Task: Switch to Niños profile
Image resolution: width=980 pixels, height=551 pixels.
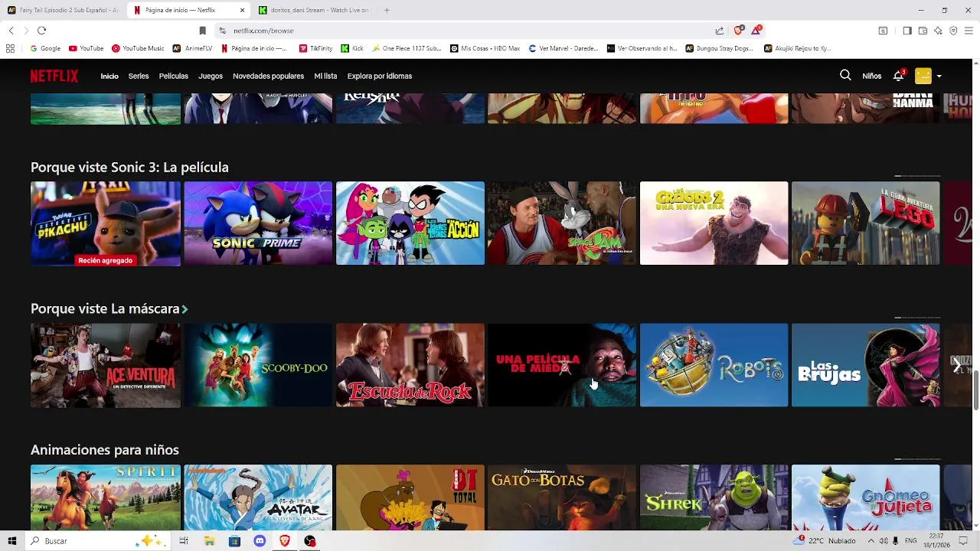Action: pos(871,76)
